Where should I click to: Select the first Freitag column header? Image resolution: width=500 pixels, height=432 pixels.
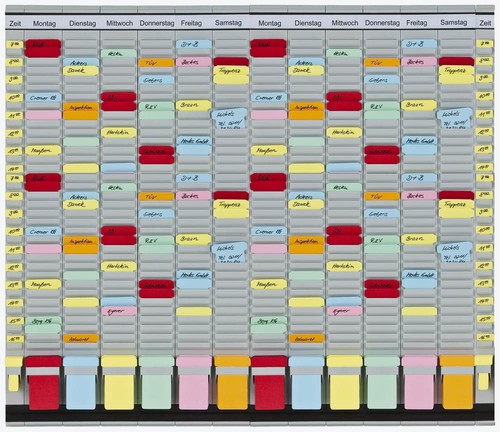pyautogui.click(x=191, y=23)
